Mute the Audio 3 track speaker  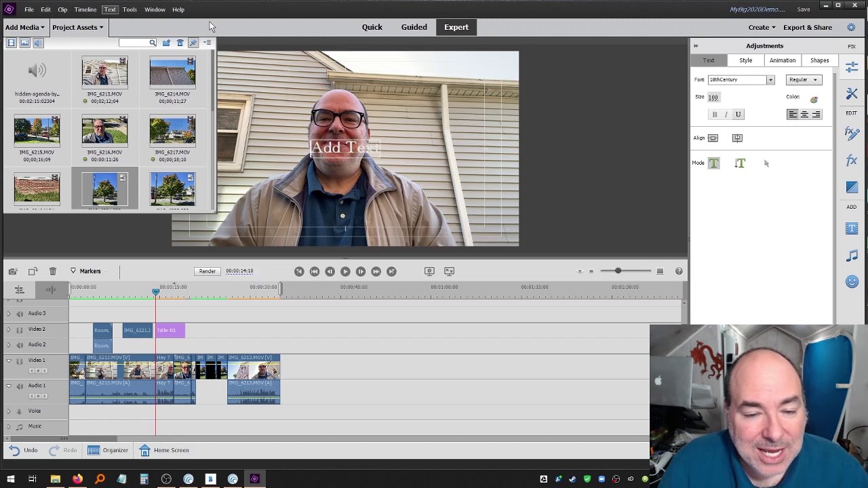click(x=20, y=314)
